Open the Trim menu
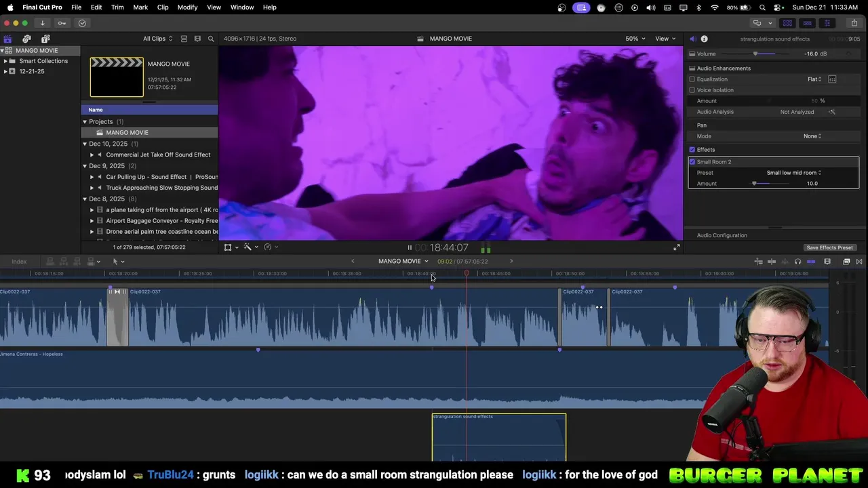The image size is (868, 488). (x=117, y=7)
